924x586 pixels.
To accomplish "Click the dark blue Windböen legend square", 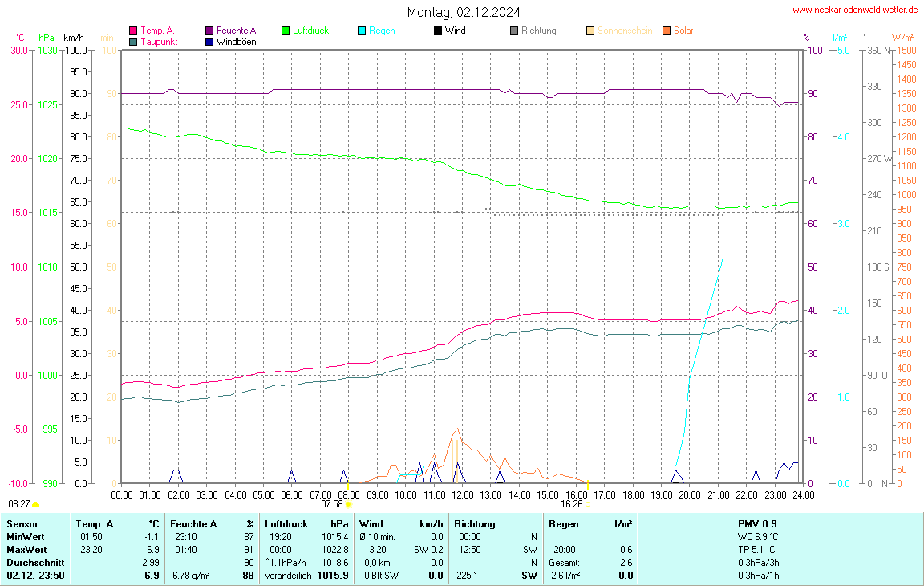I will coord(209,41).
